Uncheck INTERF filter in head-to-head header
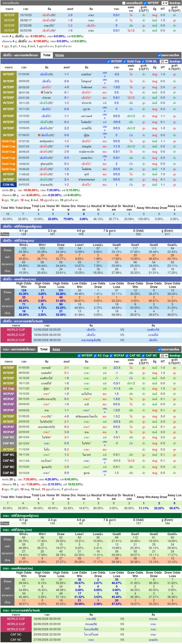 click(x=145, y=3)
